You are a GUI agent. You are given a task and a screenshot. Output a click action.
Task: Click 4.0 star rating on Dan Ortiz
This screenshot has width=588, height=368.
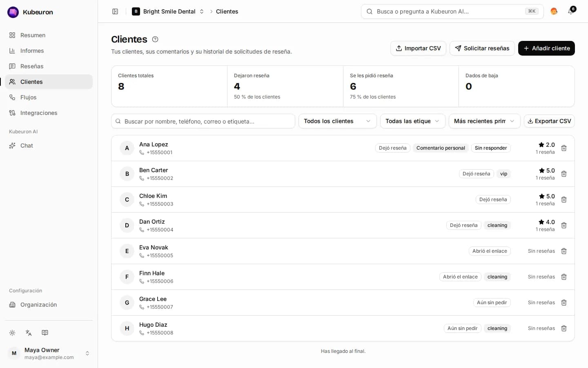point(547,222)
